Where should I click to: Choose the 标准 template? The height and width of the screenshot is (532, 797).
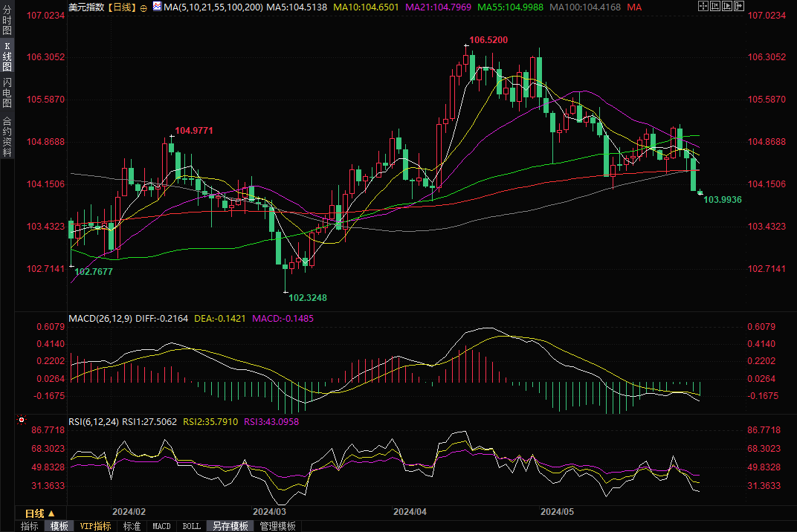tap(132, 526)
